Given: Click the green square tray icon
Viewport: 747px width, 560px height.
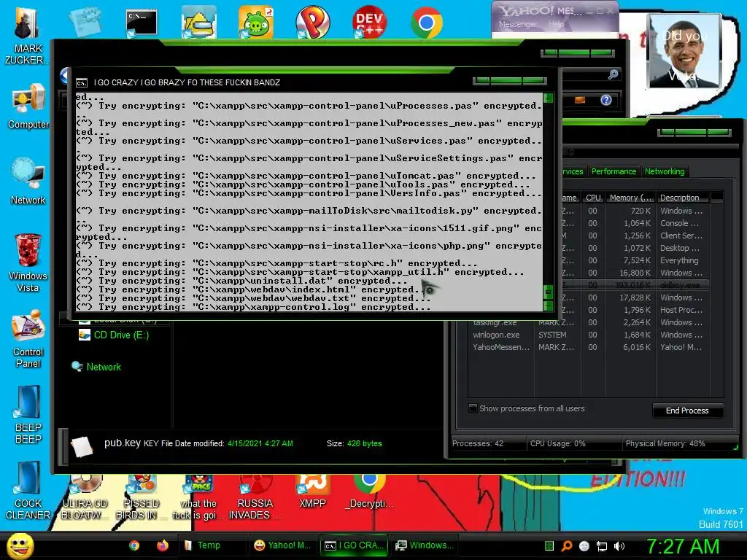Looking at the screenshot, I should [x=549, y=546].
